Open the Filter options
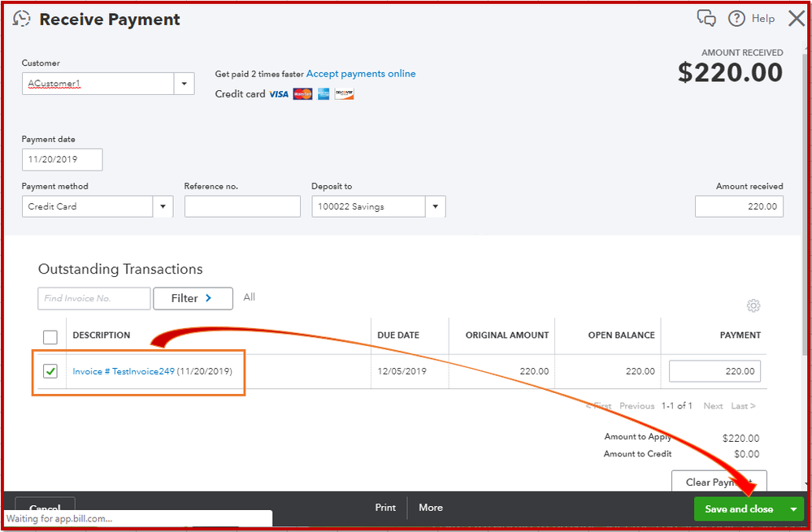The height and width of the screenshot is (532, 812). 193,299
